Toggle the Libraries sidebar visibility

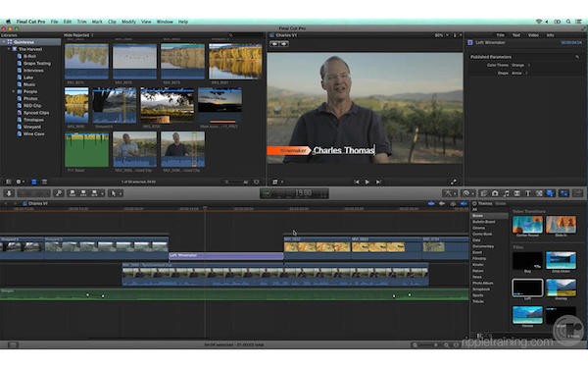pos(9,182)
